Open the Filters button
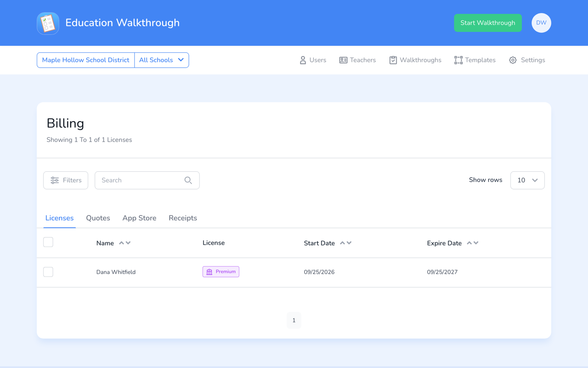The image size is (588, 368). point(66,180)
